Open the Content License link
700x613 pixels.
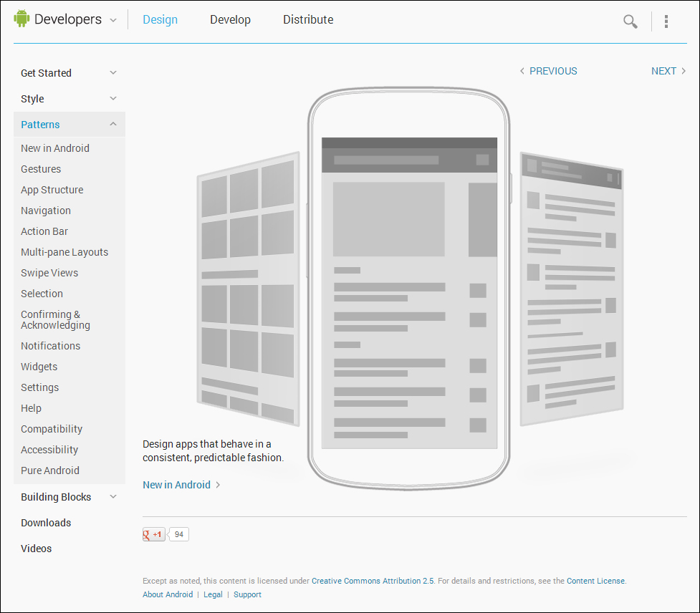click(595, 581)
